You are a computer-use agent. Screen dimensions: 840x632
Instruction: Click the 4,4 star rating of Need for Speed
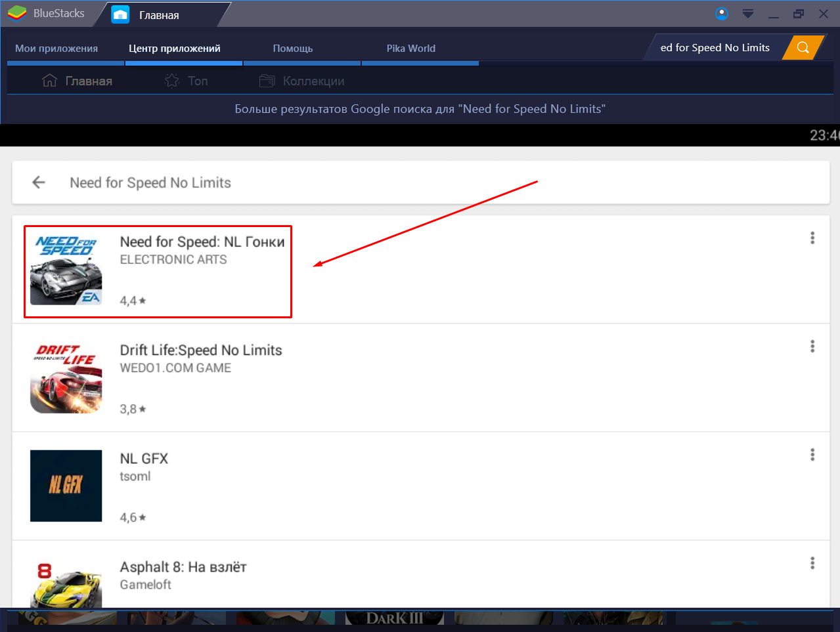[x=133, y=301]
